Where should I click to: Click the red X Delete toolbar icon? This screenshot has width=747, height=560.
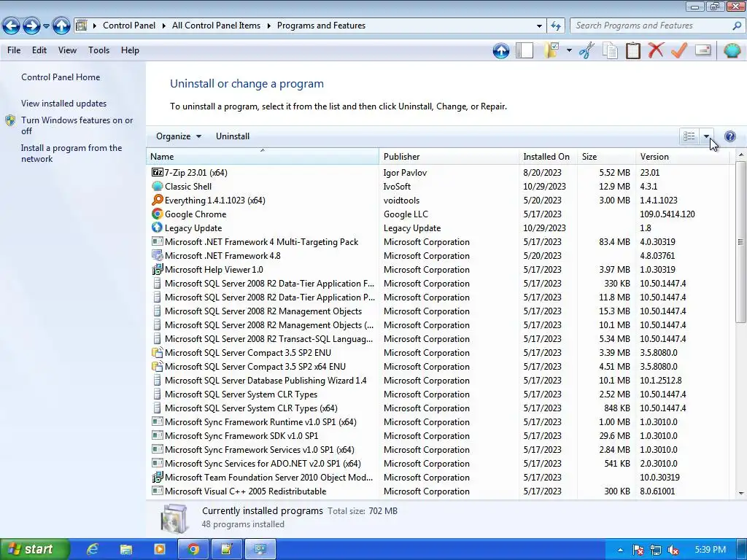(x=656, y=50)
